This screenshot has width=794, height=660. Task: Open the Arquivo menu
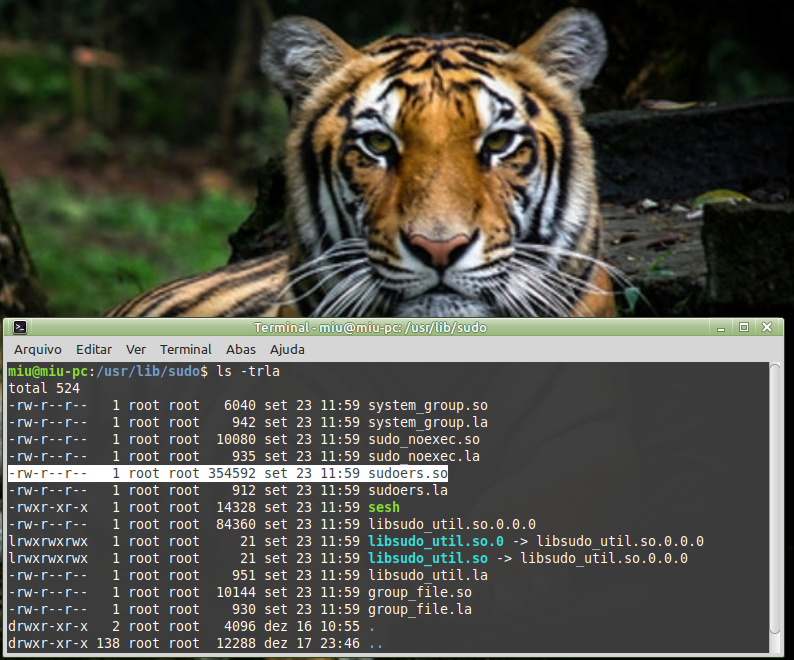(37, 350)
